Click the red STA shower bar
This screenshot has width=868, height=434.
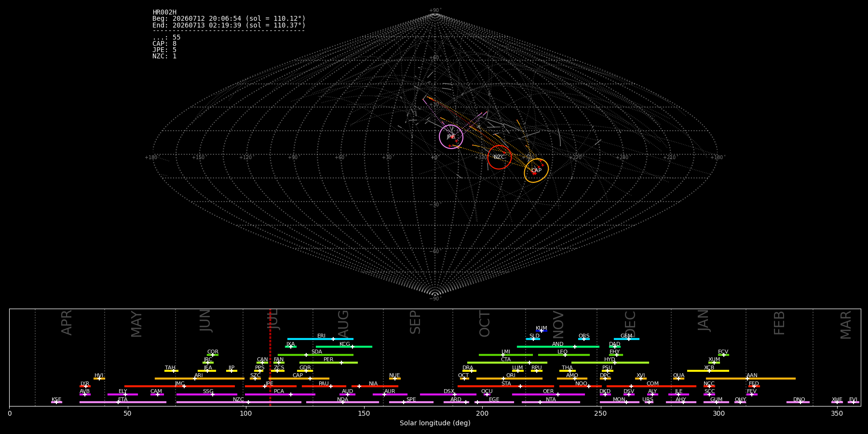click(506, 386)
